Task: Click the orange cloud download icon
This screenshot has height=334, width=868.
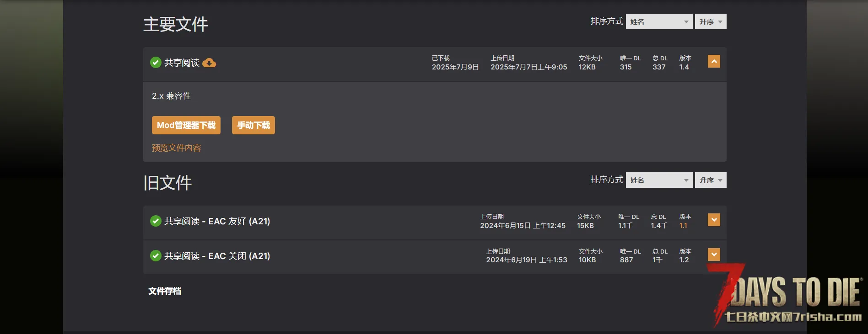Action: 209,63
